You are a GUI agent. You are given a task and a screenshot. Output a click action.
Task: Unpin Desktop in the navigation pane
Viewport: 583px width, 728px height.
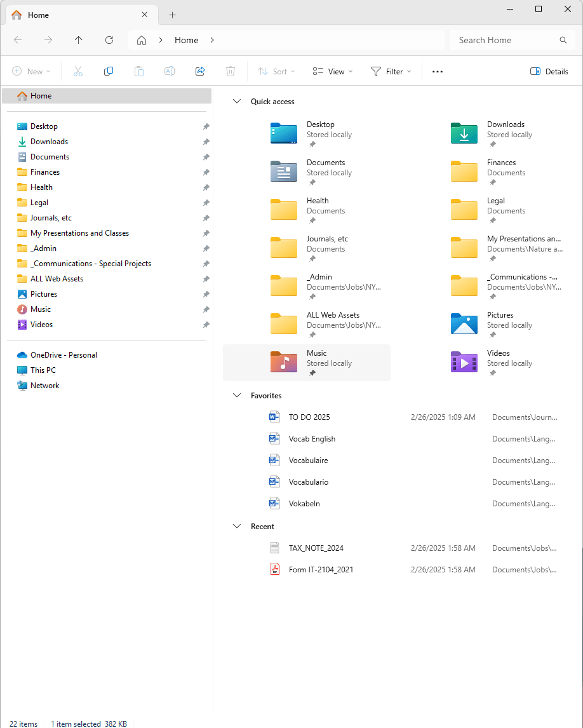(x=206, y=126)
